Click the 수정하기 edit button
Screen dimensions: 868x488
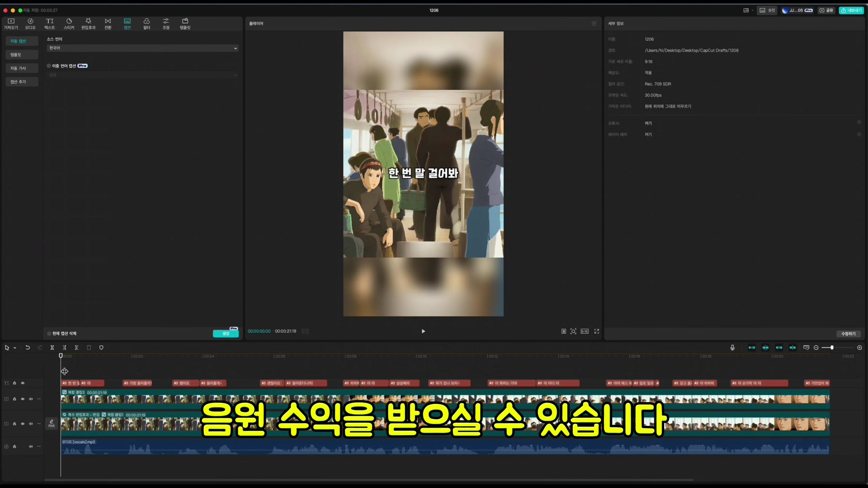(x=848, y=334)
